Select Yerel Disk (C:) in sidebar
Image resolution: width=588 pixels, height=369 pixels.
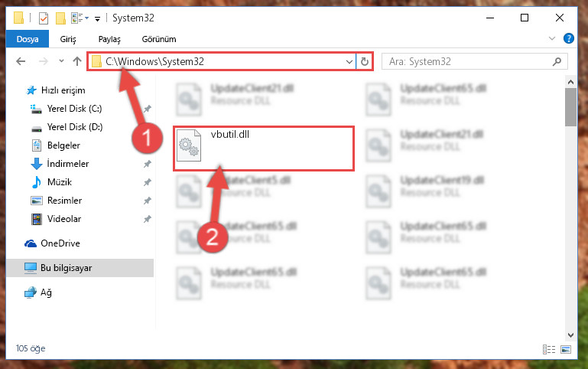74,109
